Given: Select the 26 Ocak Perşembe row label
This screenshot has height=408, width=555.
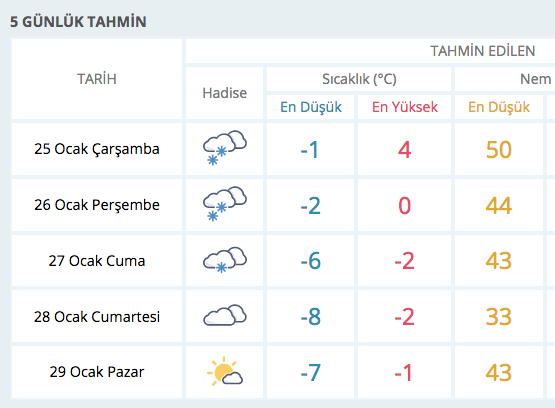Looking at the screenshot, I should coord(97,205).
